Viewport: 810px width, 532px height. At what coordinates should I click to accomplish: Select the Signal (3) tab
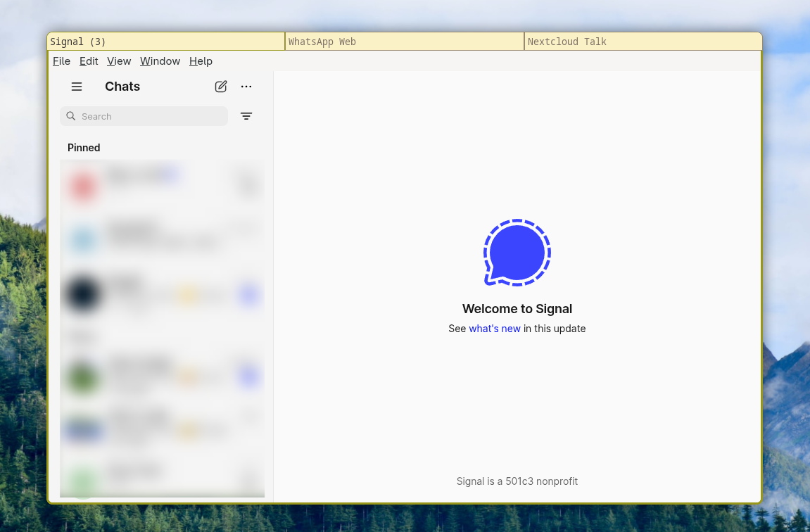click(x=166, y=42)
